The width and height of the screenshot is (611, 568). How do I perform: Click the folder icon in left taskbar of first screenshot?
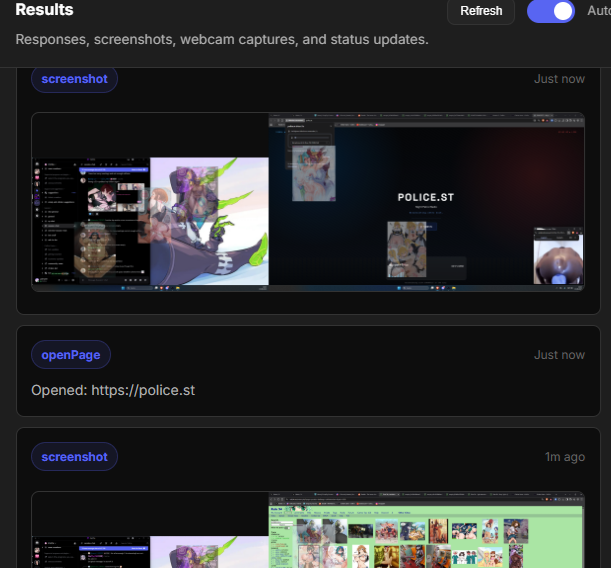pos(178,288)
